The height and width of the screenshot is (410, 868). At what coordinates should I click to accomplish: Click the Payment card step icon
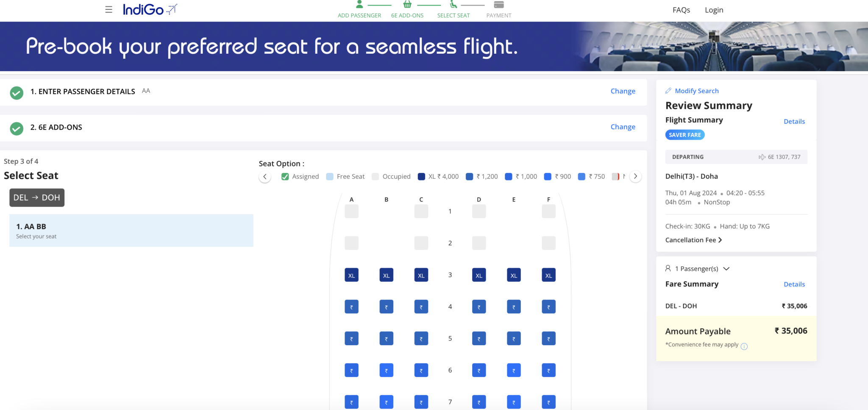(x=499, y=5)
